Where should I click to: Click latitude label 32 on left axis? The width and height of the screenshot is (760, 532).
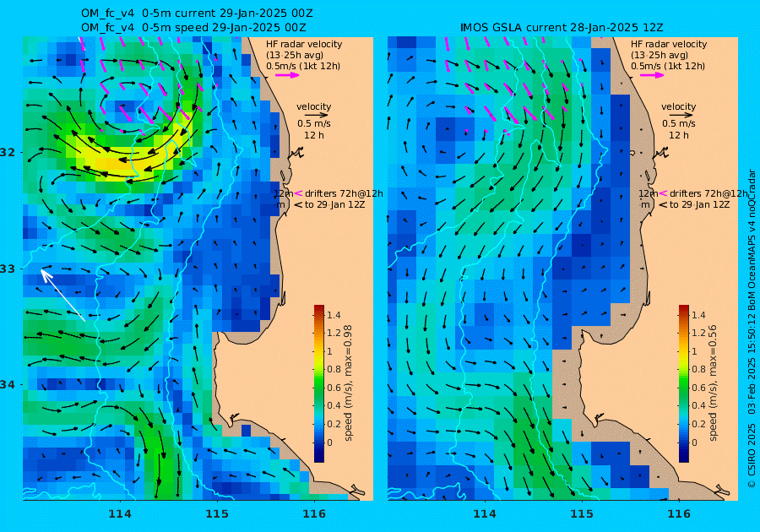[x=8, y=152]
